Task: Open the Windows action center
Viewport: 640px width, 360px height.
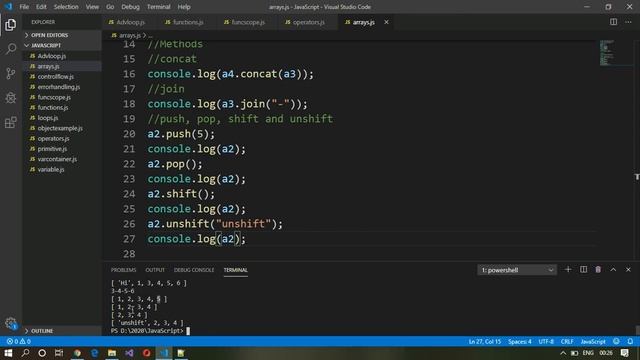Action: pos(625,353)
